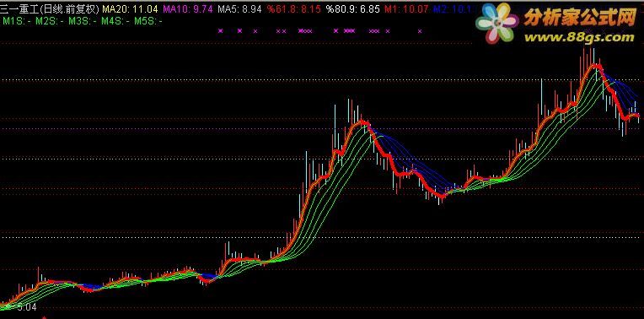Select the white MA5 indicator label

coord(240,9)
